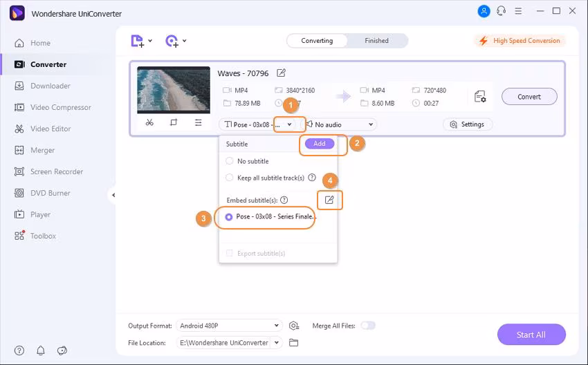Go to Home in the sidebar
Image resolution: width=588 pixels, height=365 pixels.
pos(33,43)
